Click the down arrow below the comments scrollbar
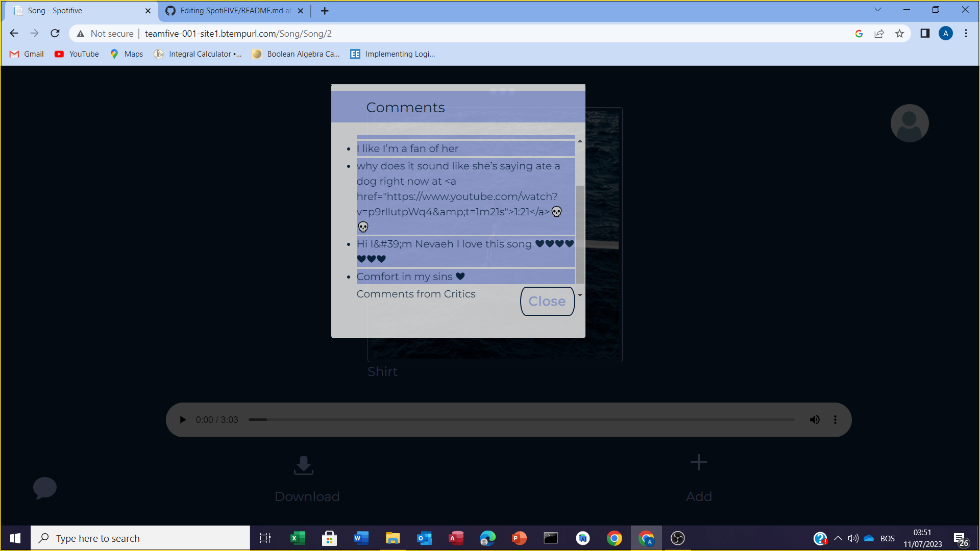This screenshot has height=551, width=980. 580,294
